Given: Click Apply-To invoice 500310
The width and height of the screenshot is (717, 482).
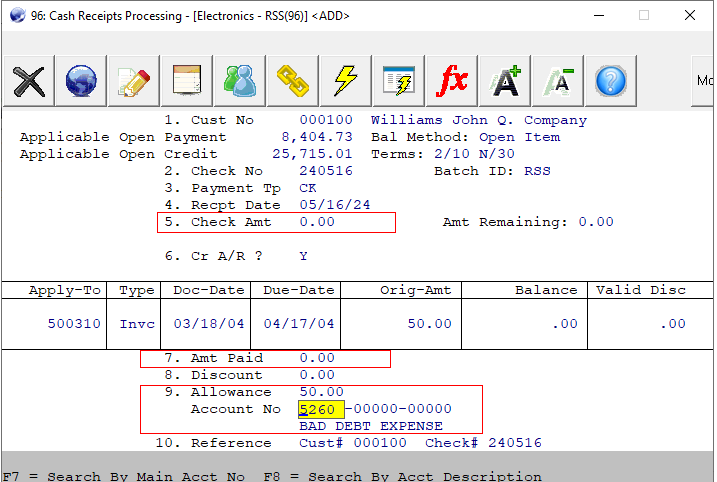Looking at the screenshot, I should point(74,324).
